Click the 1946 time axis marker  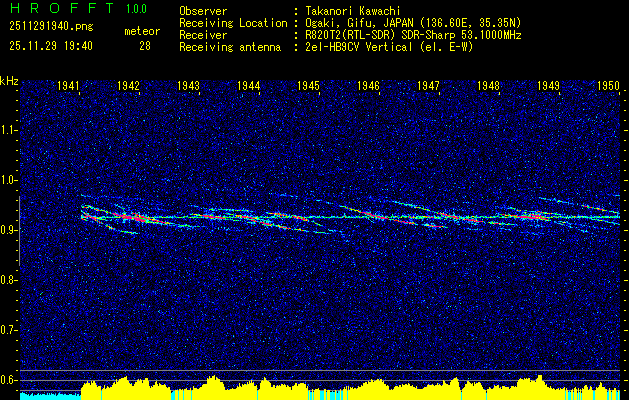click(x=368, y=85)
